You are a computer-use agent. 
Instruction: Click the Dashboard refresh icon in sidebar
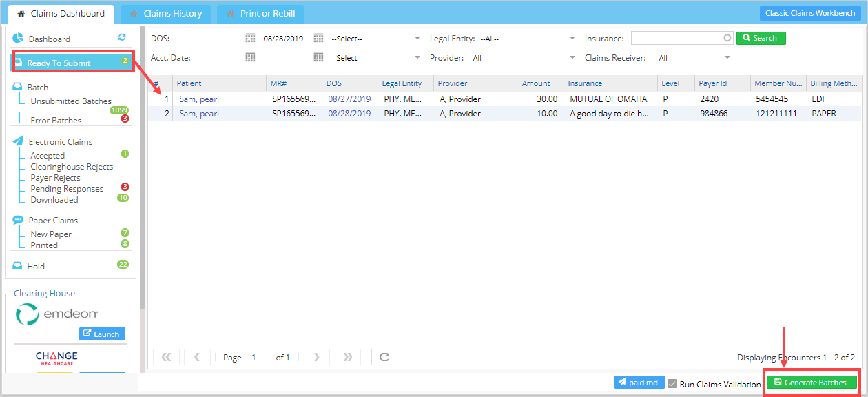(122, 38)
